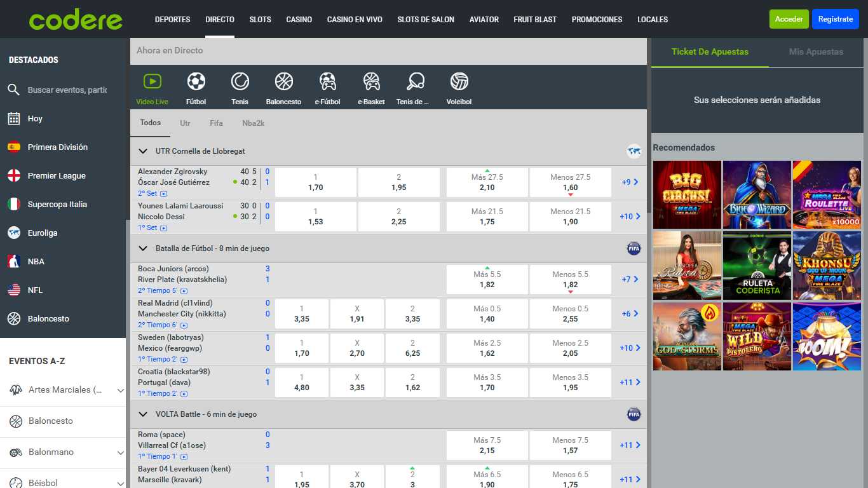
Task: Open Big Circus game thumbnail
Action: coord(687,194)
